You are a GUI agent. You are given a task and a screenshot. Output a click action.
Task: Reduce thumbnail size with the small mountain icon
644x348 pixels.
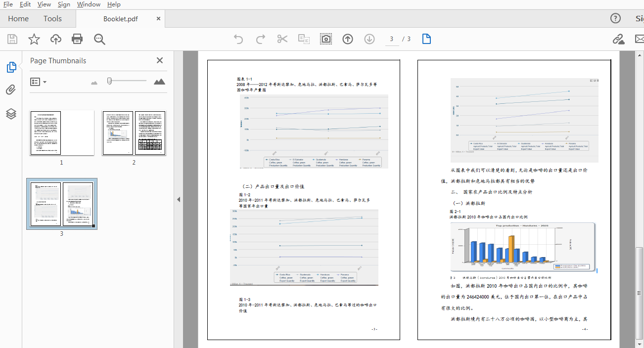[x=94, y=82]
